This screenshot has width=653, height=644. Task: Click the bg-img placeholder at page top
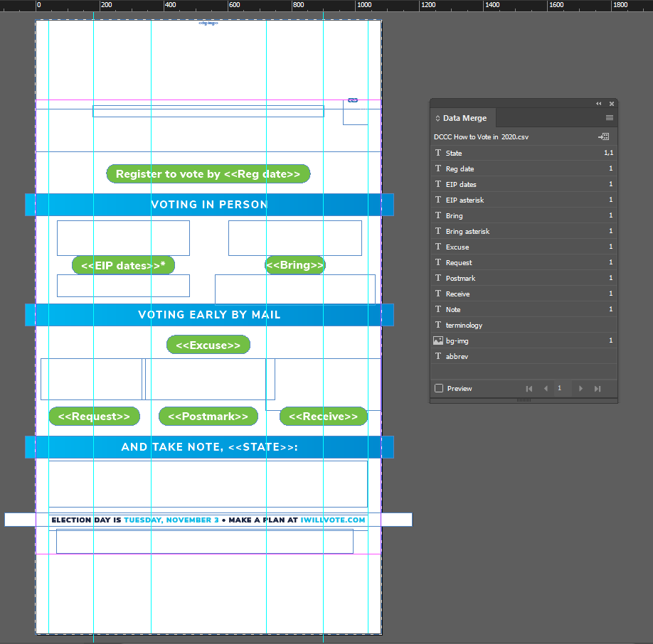click(x=208, y=23)
